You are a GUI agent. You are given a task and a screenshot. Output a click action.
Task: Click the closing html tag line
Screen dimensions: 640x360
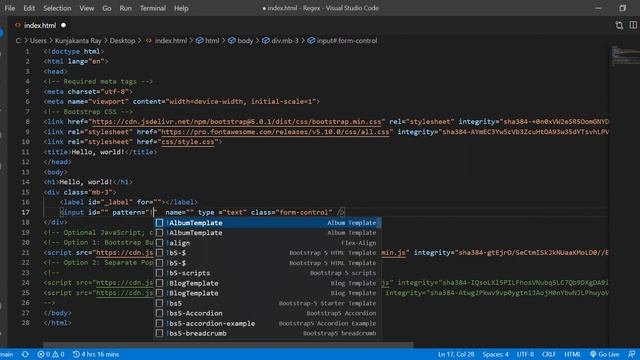click(x=57, y=323)
